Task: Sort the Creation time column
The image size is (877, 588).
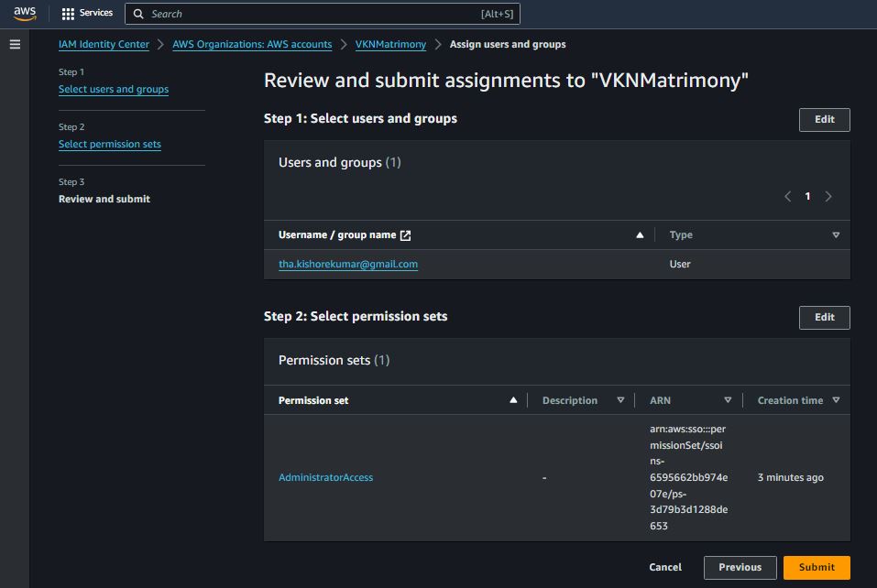Action: [x=835, y=400]
